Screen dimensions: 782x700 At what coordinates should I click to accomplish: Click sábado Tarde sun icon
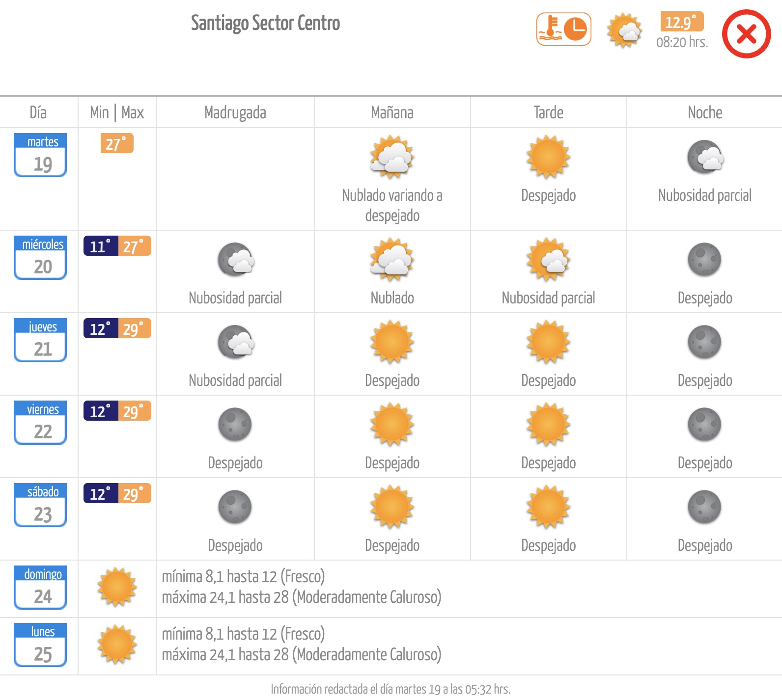click(548, 507)
